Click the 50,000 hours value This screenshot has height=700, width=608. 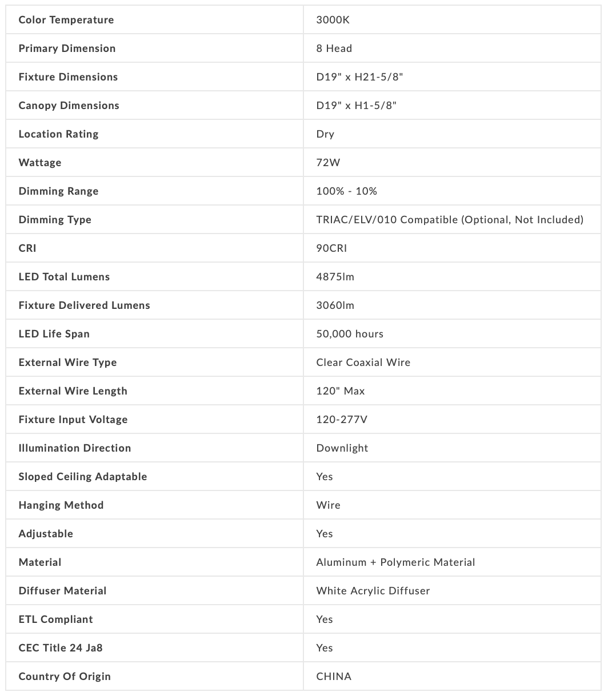[350, 334]
